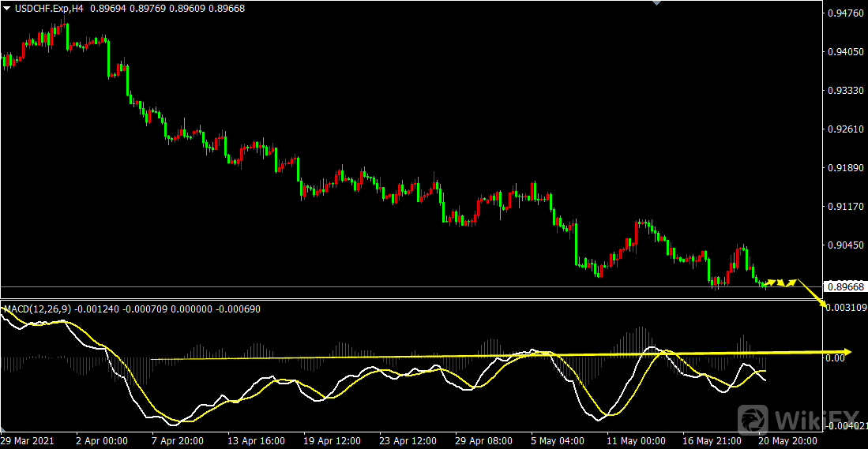
Task: Click the gray chart shift marker at top
Action: [656, 3]
